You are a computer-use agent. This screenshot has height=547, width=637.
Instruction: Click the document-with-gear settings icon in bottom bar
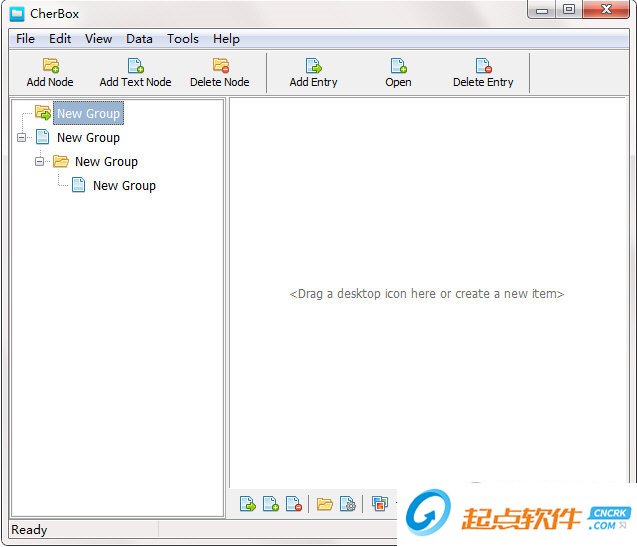tap(348, 504)
